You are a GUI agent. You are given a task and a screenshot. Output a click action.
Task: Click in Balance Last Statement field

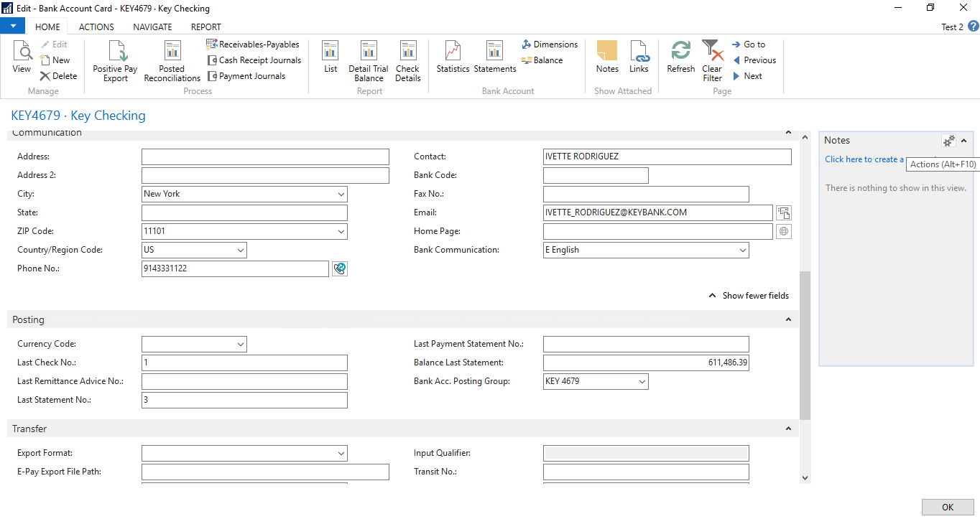click(x=646, y=363)
